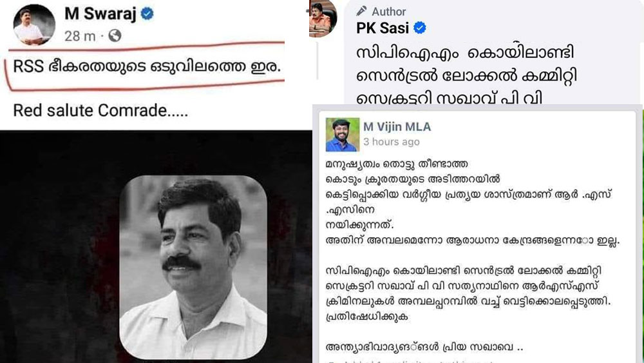Open the black-and-white portrait photo
The height and width of the screenshot is (363, 644).
coord(193,267)
